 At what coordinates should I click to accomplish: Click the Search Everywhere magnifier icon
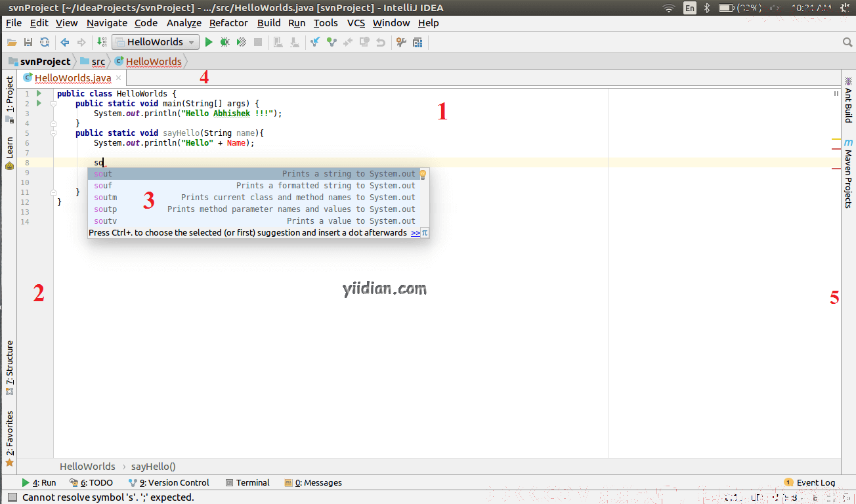(x=847, y=42)
